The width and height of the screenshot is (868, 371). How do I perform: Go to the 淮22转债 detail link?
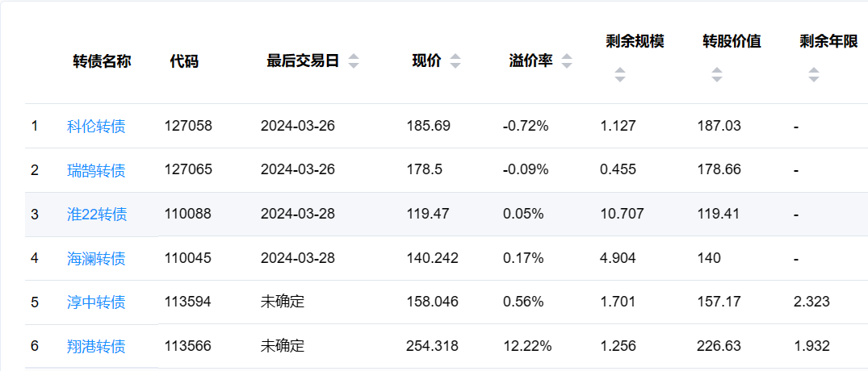(97, 215)
